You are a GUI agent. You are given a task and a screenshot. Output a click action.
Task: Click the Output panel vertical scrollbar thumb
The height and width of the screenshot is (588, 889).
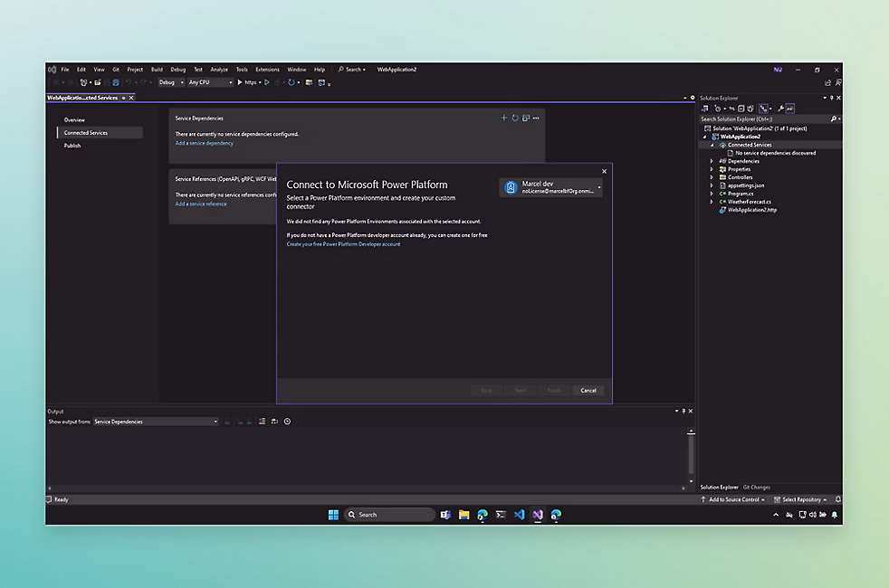[691, 455]
